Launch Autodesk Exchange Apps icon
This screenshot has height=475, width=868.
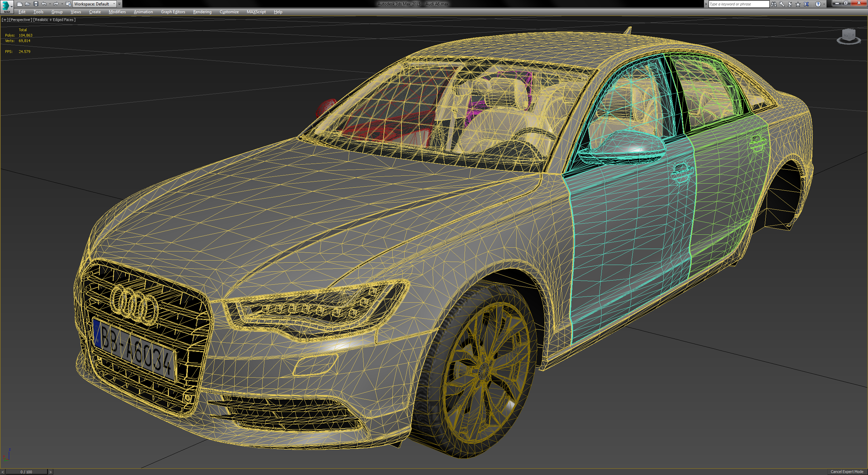(x=806, y=4)
